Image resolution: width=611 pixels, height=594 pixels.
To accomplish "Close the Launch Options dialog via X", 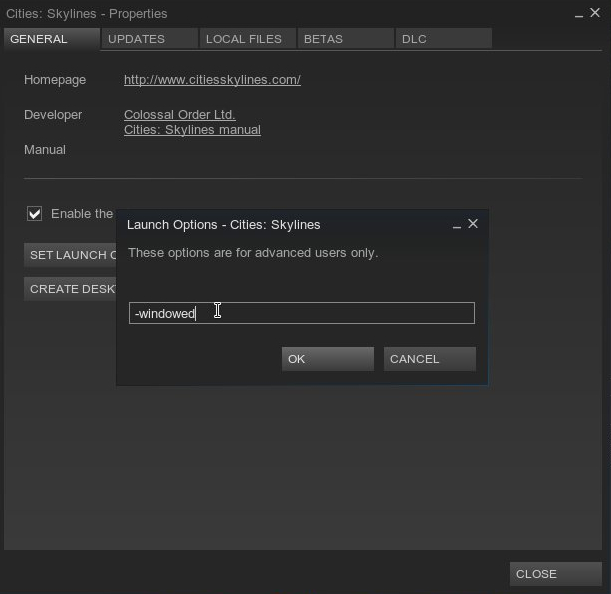I will (x=473, y=224).
